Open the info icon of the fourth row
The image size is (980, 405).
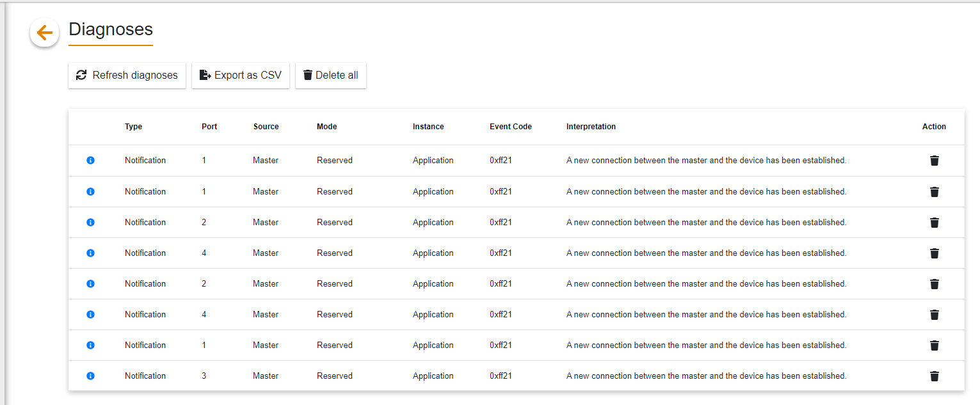[x=90, y=253]
